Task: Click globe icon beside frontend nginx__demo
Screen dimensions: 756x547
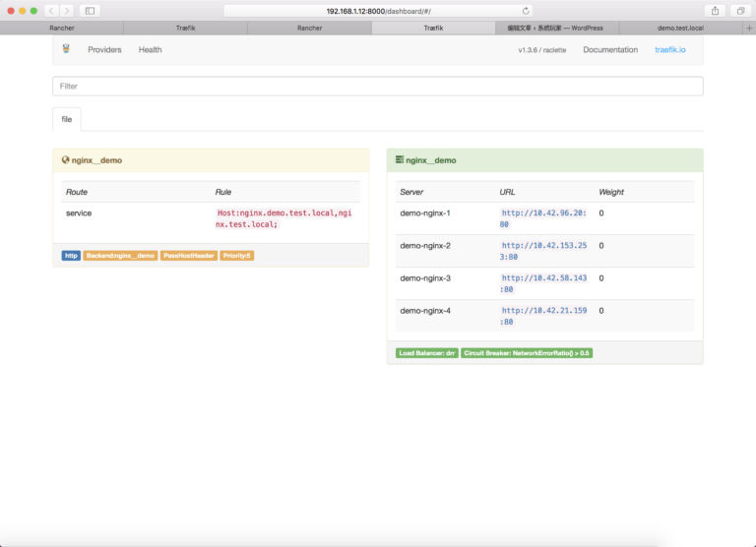Action: click(66, 160)
